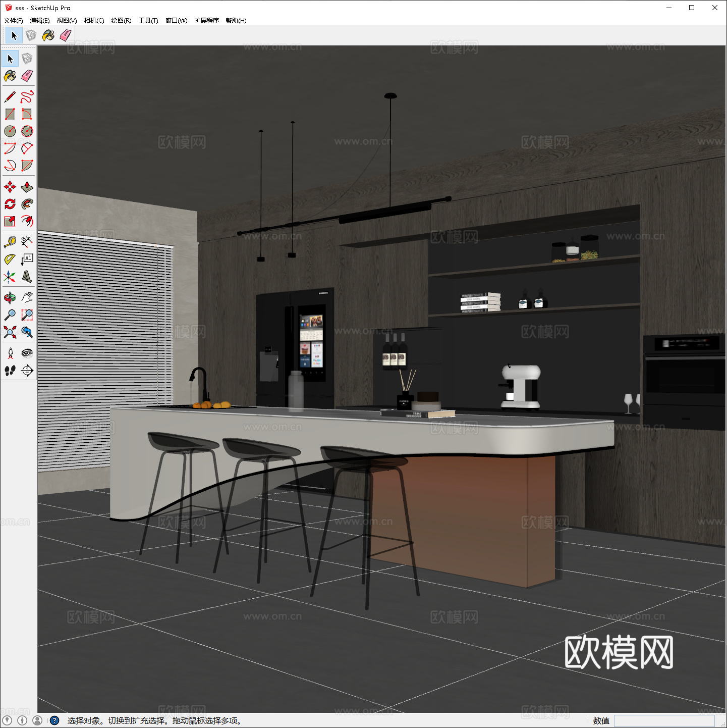Choose the Zoom Extents tool
Viewport: 727px width, 728px height.
tap(10, 332)
